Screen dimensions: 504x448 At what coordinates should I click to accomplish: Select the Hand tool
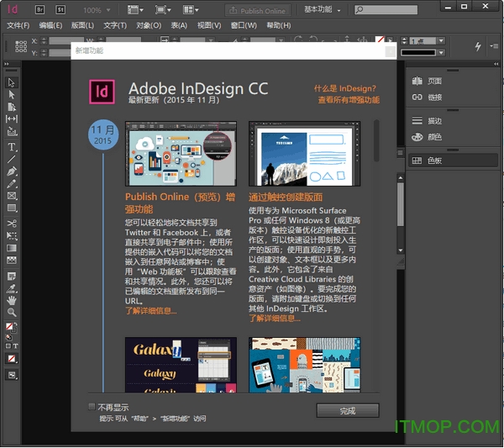[x=11, y=300]
